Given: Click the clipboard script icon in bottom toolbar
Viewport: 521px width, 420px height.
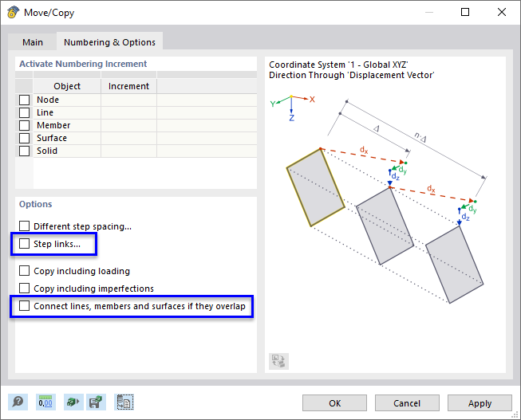Looking at the screenshot, I should pos(124,402).
